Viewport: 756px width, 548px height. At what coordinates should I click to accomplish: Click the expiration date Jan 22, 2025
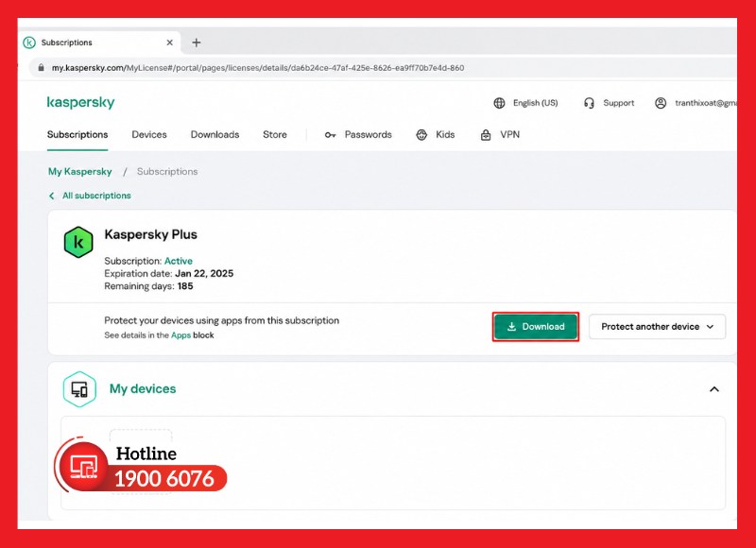pos(204,274)
